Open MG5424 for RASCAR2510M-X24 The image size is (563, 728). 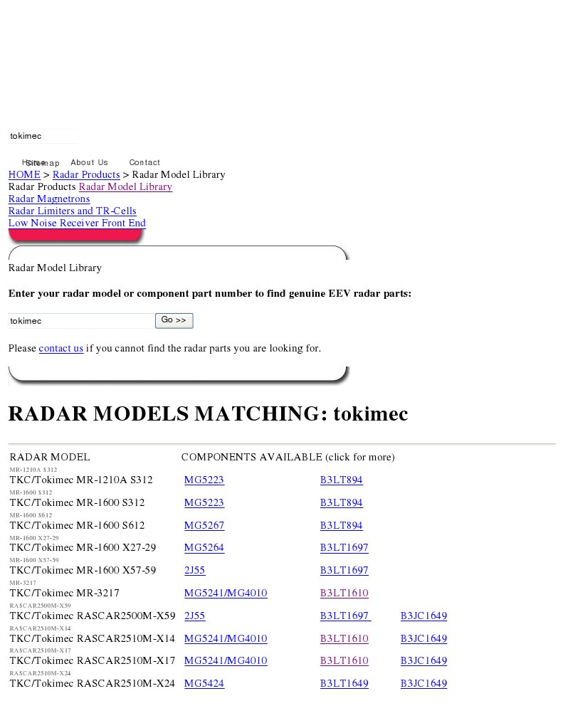(204, 683)
